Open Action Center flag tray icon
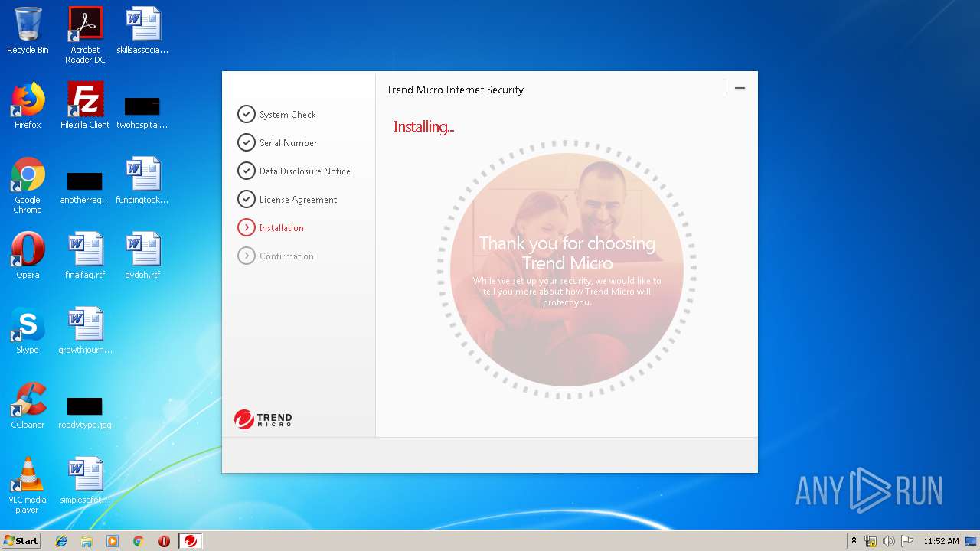This screenshot has width=980, height=551. point(906,541)
